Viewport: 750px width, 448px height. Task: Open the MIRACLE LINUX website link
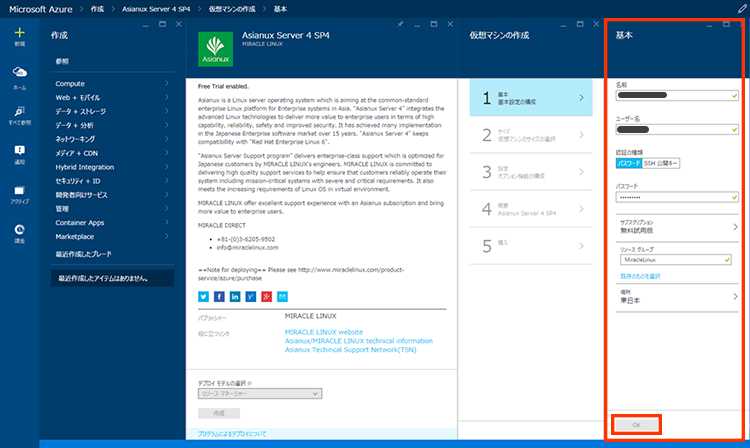click(x=322, y=331)
